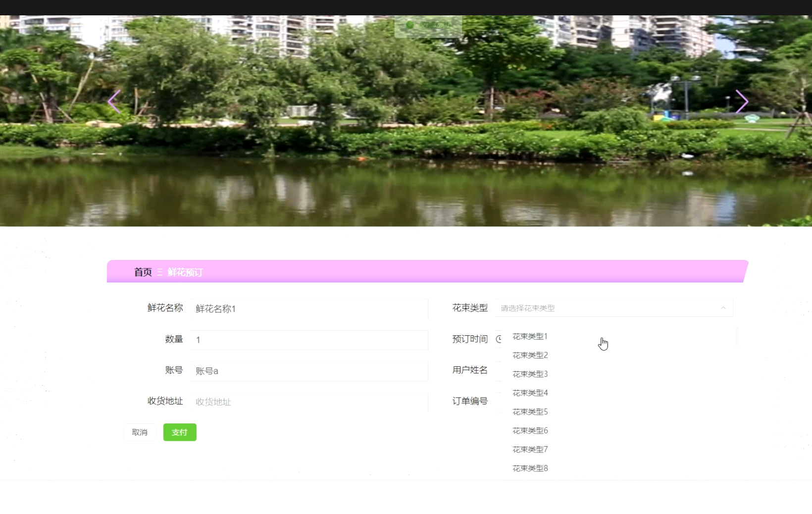Collapse the 花束类型 dropdown via its chevron

click(723, 308)
